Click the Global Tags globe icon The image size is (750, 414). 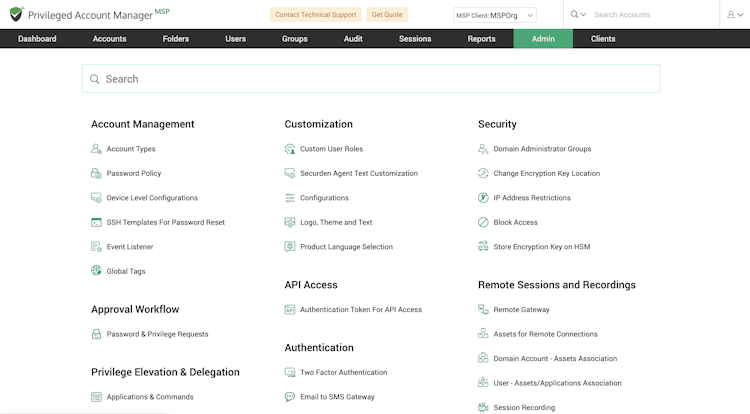point(96,271)
